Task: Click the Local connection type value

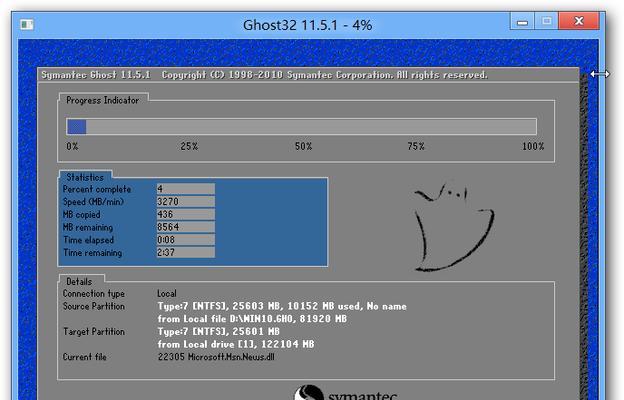Action: (x=167, y=294)
